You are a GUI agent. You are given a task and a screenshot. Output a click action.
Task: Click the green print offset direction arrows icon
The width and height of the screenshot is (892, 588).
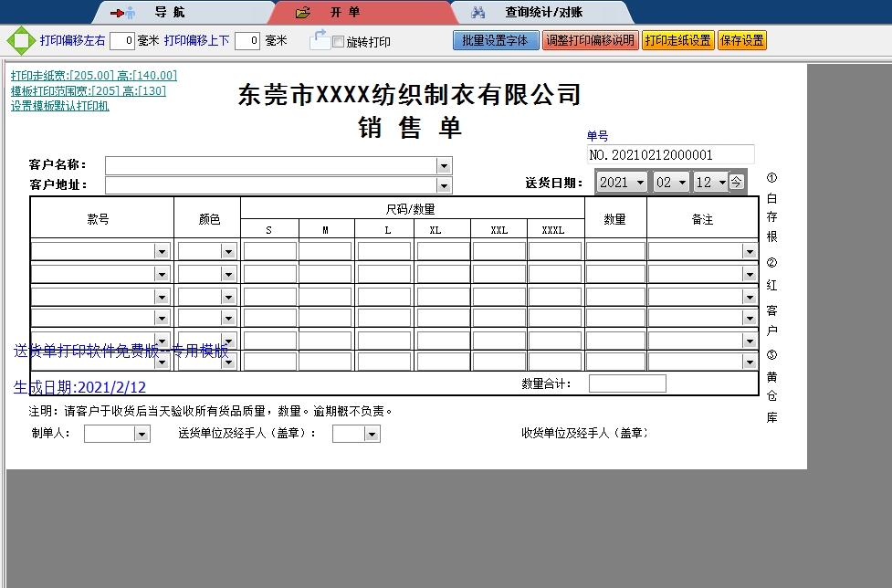tap(19, 40)
